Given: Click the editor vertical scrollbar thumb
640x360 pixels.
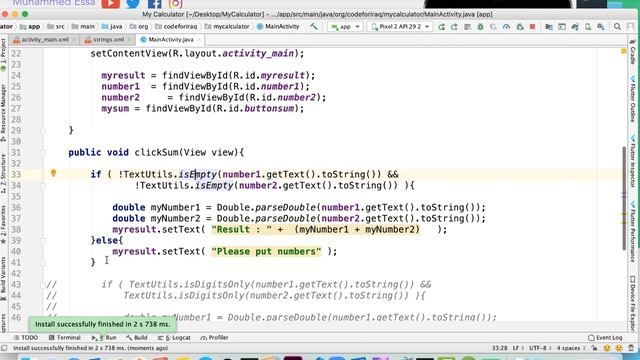Looking at the screenshot, I should [624, 198].
